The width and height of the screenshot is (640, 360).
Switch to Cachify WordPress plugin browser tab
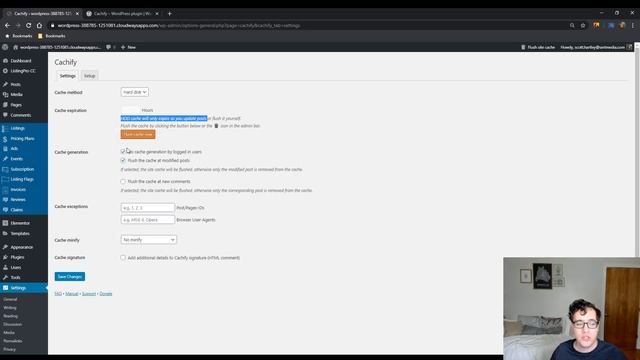122,13
